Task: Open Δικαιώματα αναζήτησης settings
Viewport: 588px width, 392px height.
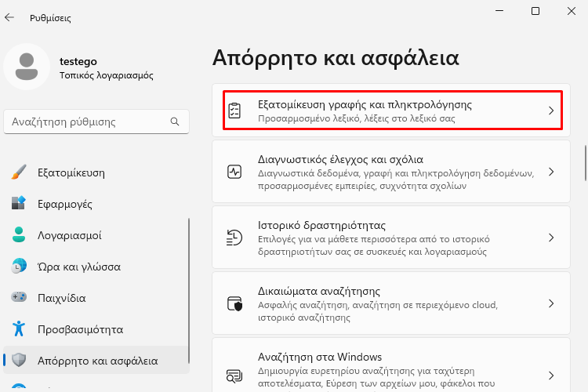Action: pyautogui.click(x=391, y=303)
